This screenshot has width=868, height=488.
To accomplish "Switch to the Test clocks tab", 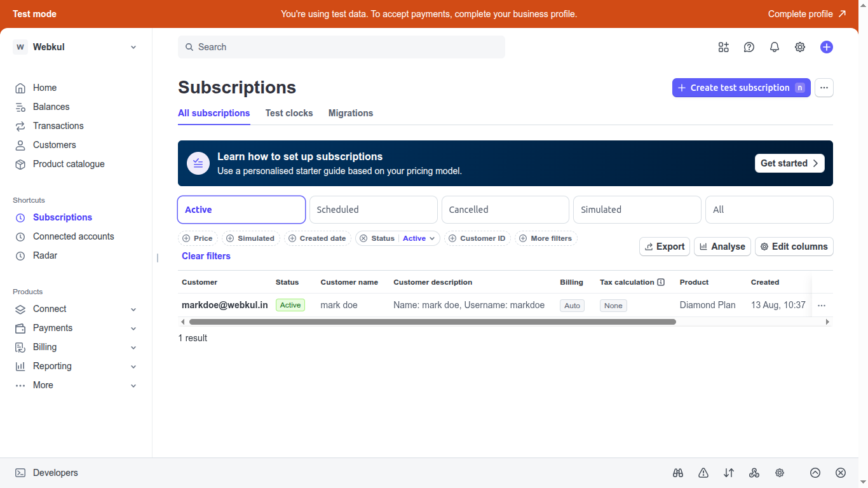I will click(x=289, y=113).
